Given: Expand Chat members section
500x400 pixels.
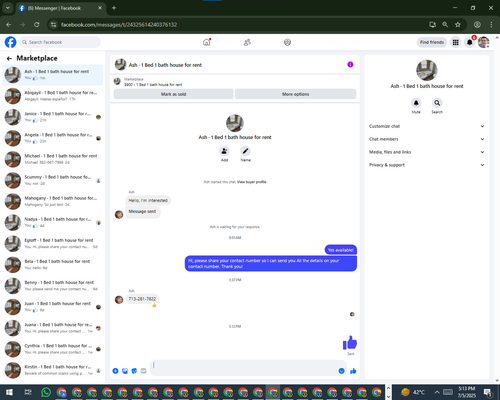Looking at the screenshot, I should [426, 139].
